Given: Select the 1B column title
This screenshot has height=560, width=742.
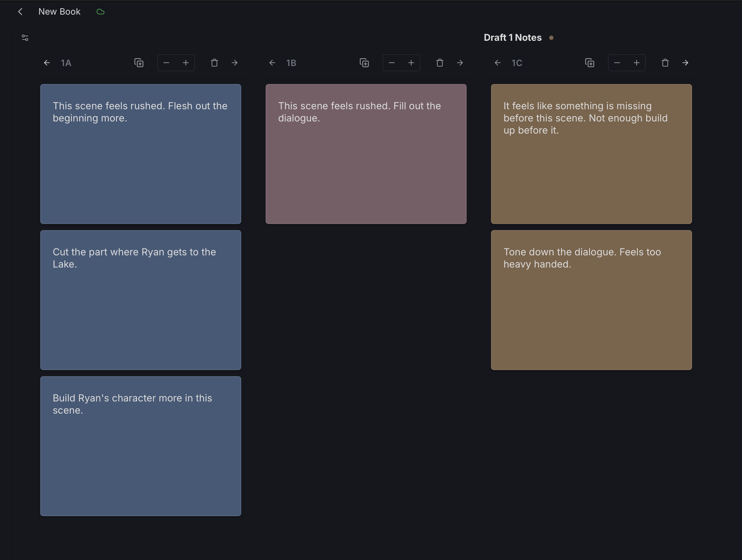Looking at the screenshot, I should coord(291,63).
